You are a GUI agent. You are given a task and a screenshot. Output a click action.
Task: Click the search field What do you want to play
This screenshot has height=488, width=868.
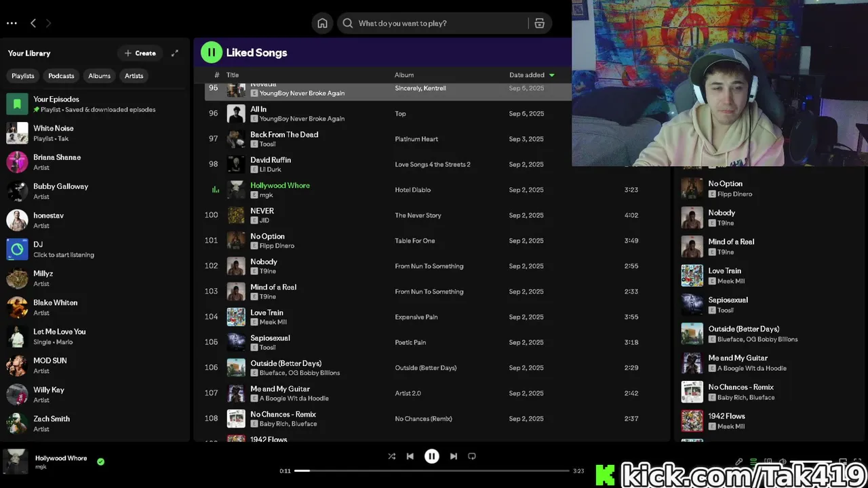coord(443,23)
